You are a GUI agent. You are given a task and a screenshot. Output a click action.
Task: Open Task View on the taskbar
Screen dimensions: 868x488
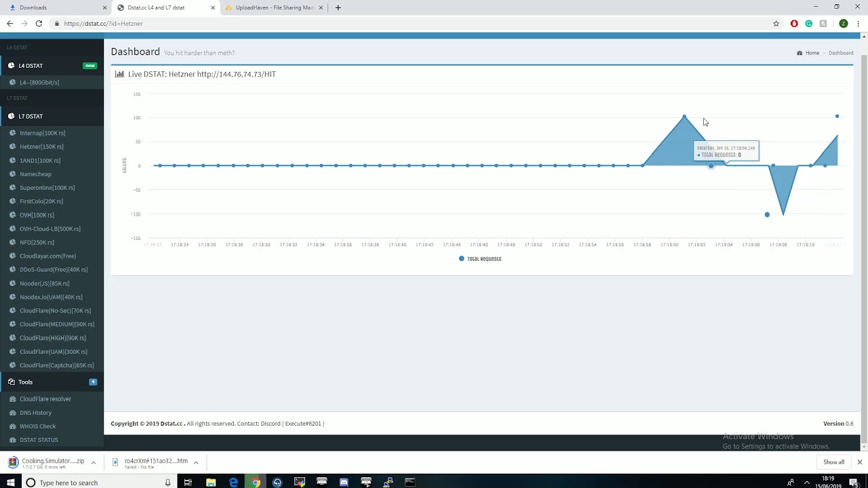pyautogui.click(x=188, y=483)
